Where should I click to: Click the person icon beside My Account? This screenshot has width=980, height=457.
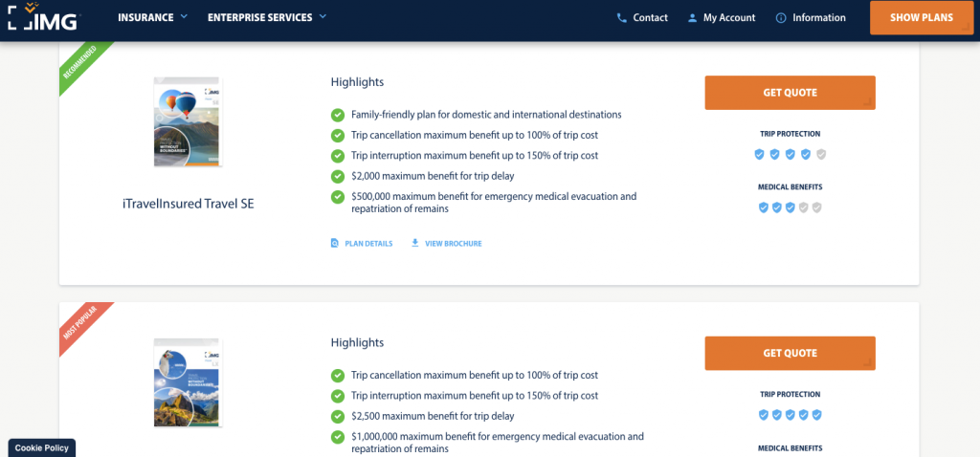692,18
